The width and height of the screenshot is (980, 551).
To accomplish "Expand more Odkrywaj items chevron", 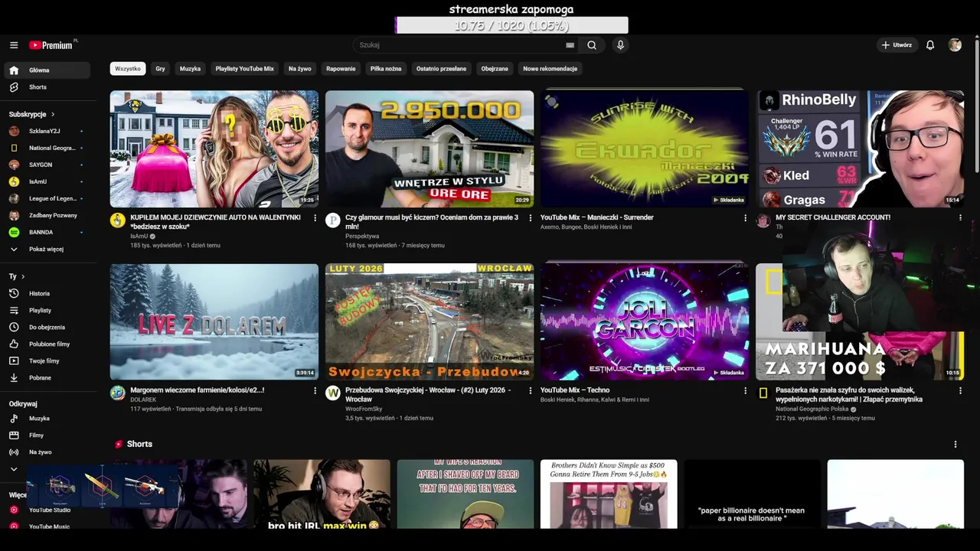I will 14,469.
